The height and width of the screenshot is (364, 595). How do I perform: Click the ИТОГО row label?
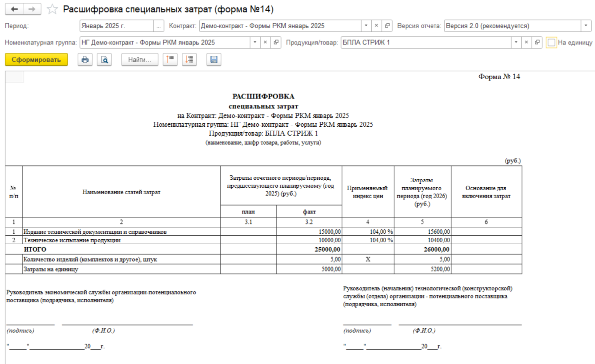pos(35,249)
